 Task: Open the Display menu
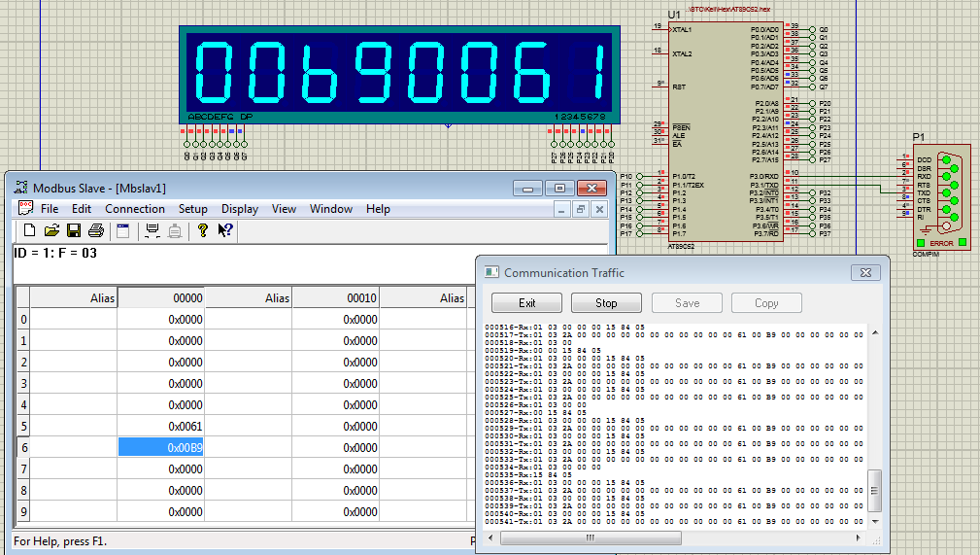point(240,209)
